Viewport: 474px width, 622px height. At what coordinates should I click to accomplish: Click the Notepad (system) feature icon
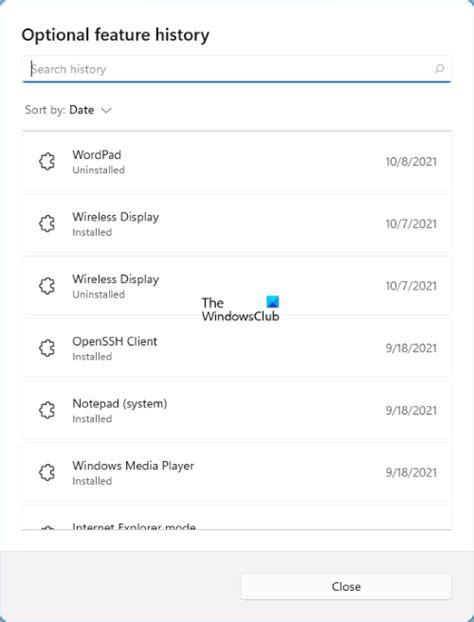[47, 410]
